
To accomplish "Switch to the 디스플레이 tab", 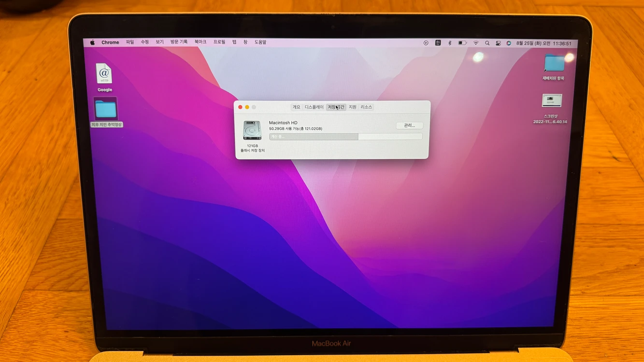I will (x=314, y=107).
